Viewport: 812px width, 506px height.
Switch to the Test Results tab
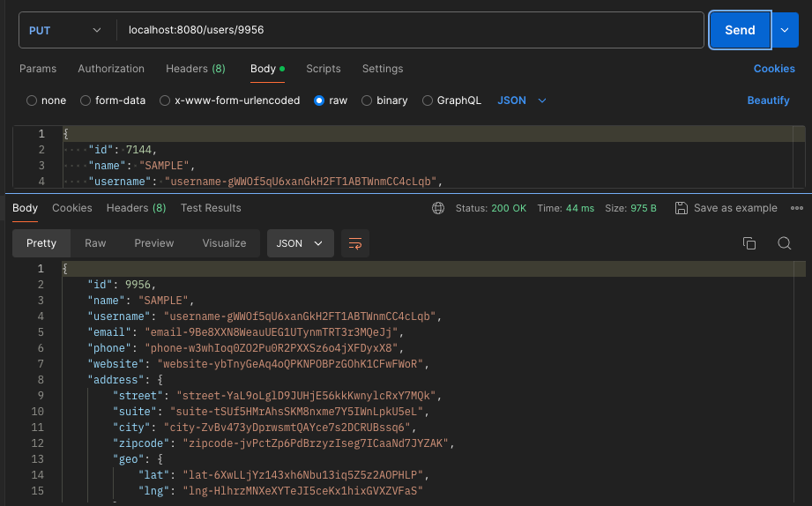tap(211, 208)
